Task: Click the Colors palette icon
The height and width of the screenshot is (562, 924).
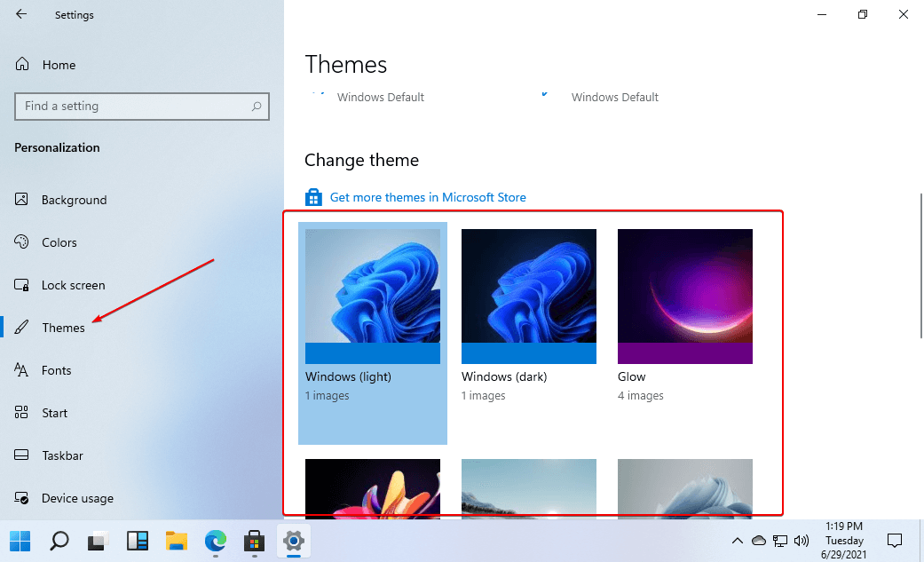Action: click(x=21, y=241)
